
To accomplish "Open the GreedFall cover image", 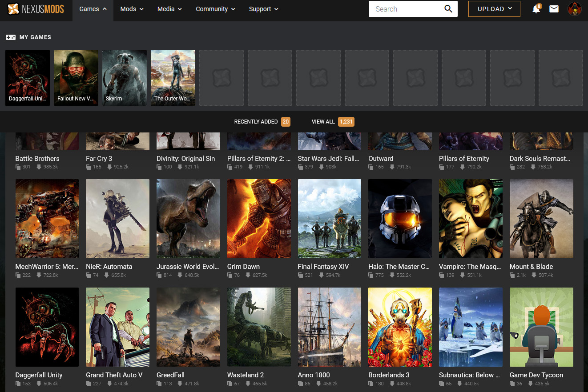I will pyautogui.click(x=188, y=327).
